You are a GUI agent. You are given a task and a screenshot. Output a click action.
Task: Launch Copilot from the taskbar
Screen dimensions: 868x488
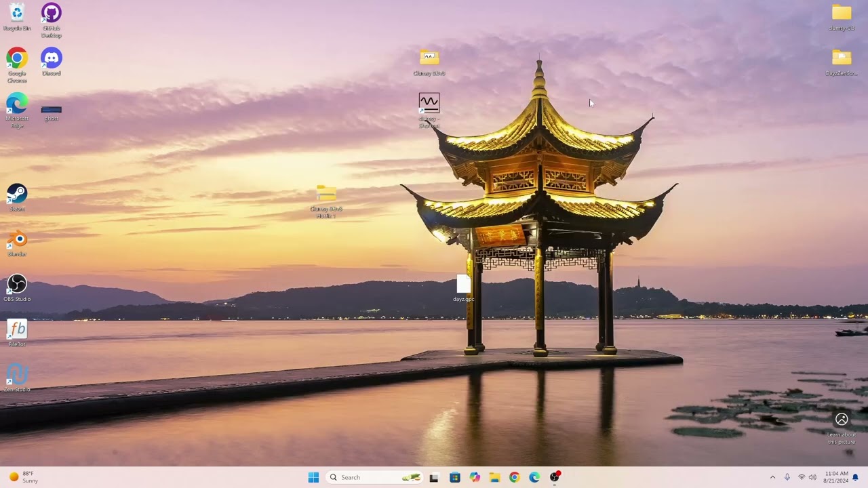coord(475,477)
